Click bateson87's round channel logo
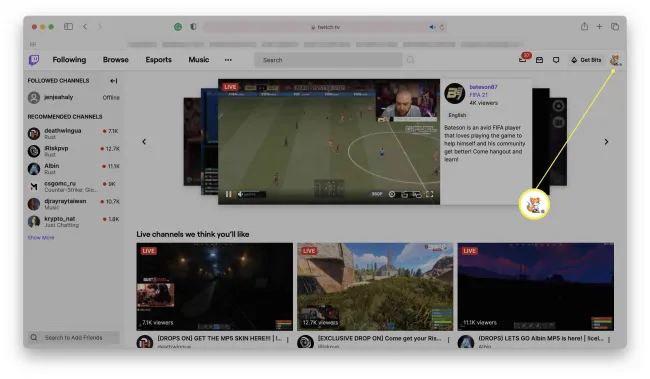Screen dimensions: 650x379 454,93
